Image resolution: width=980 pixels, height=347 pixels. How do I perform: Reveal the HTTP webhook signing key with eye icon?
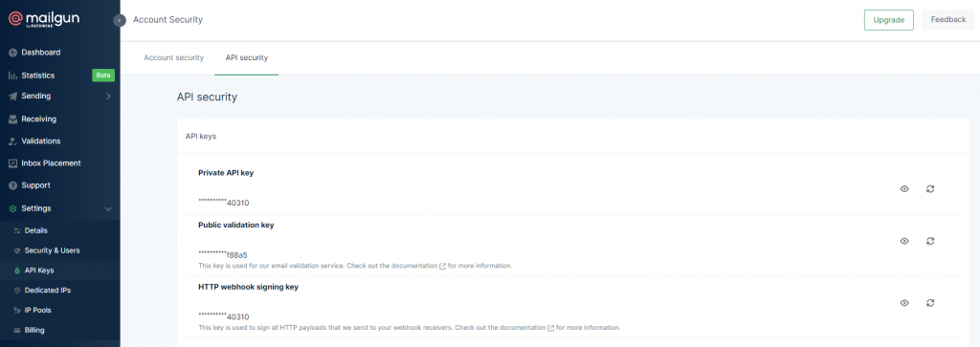(904, 303)
